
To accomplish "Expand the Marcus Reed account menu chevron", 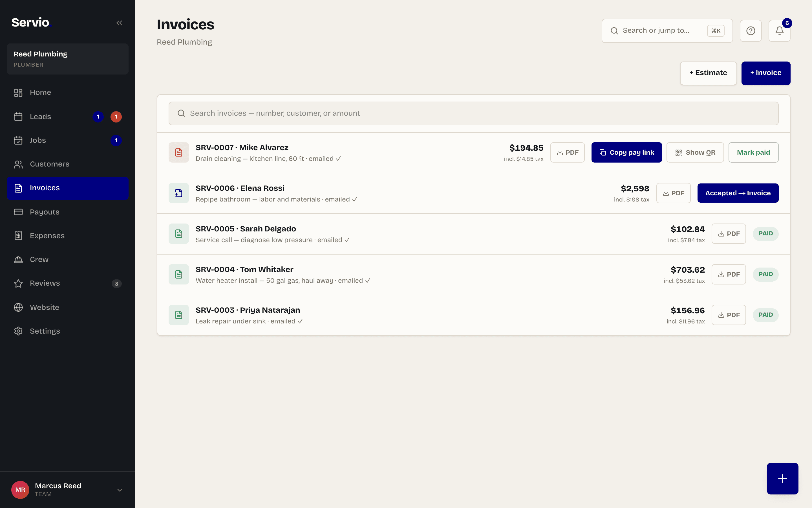I will [120, 490].
